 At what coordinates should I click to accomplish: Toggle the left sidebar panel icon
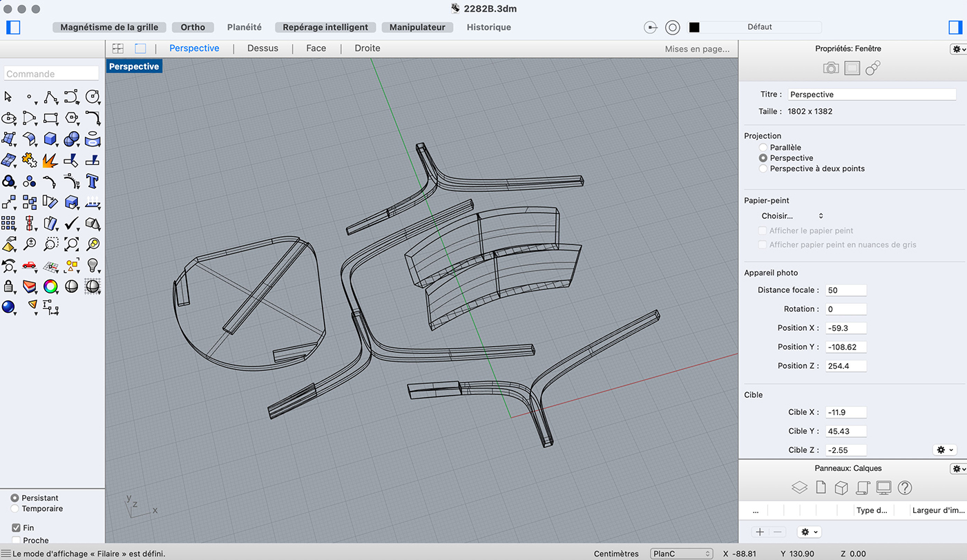13,27
